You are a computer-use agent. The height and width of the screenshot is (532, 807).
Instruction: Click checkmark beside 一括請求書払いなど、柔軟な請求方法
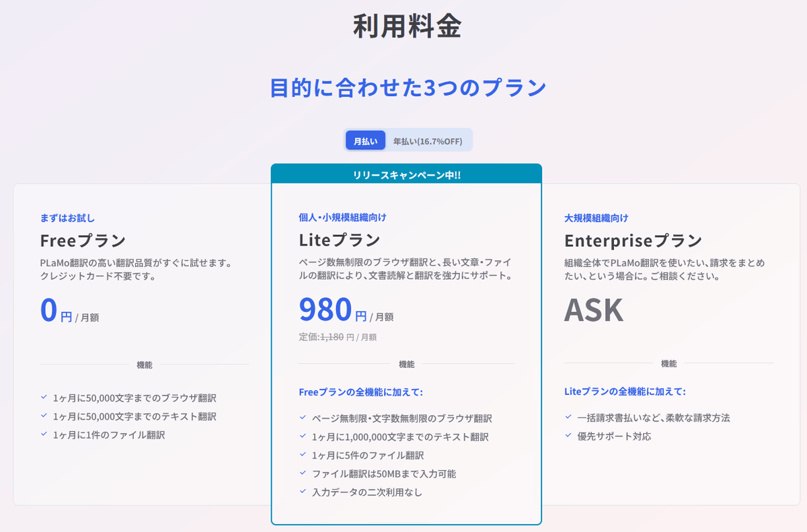pyautogui.click(x=568, y=418)
